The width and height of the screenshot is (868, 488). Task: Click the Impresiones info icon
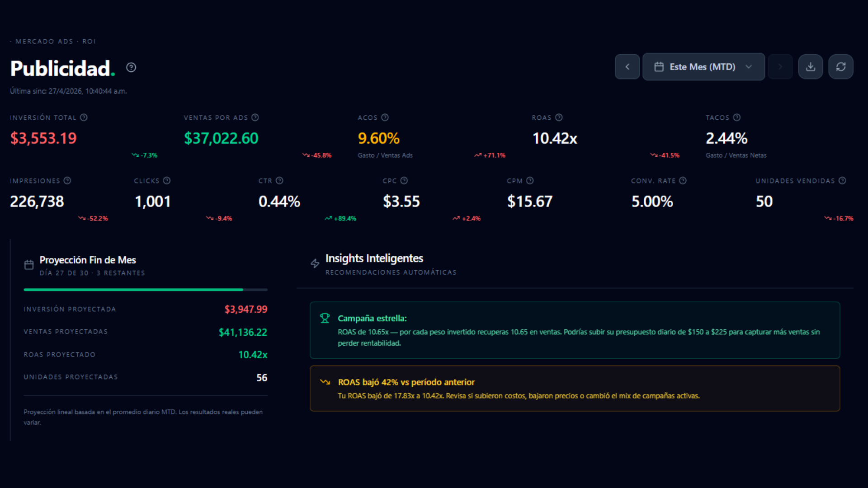[67, 181]
